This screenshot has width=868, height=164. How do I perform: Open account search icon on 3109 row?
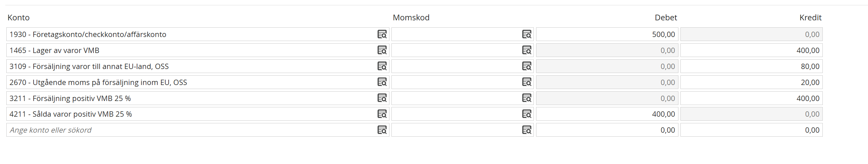[382, 66]
